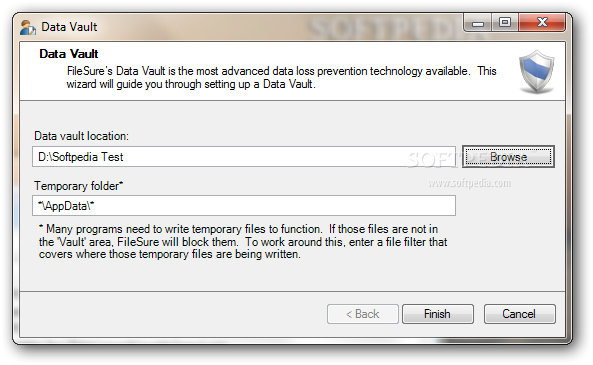The width and height of the screenshot is (593, 365).
Task: Cancel the Data Vault wizard
Action: click(x=519, y=314)
